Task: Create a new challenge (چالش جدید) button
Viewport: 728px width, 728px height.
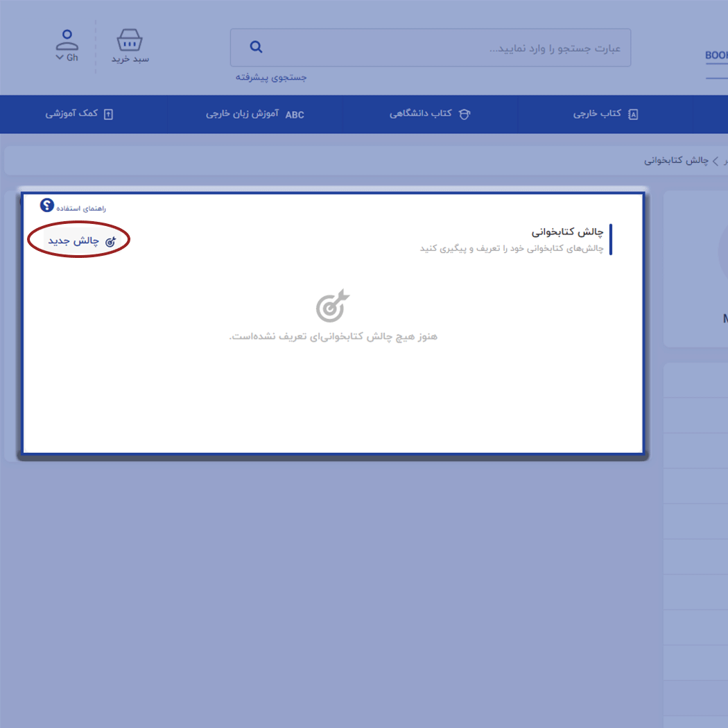Action: click(x=83, y=241)
